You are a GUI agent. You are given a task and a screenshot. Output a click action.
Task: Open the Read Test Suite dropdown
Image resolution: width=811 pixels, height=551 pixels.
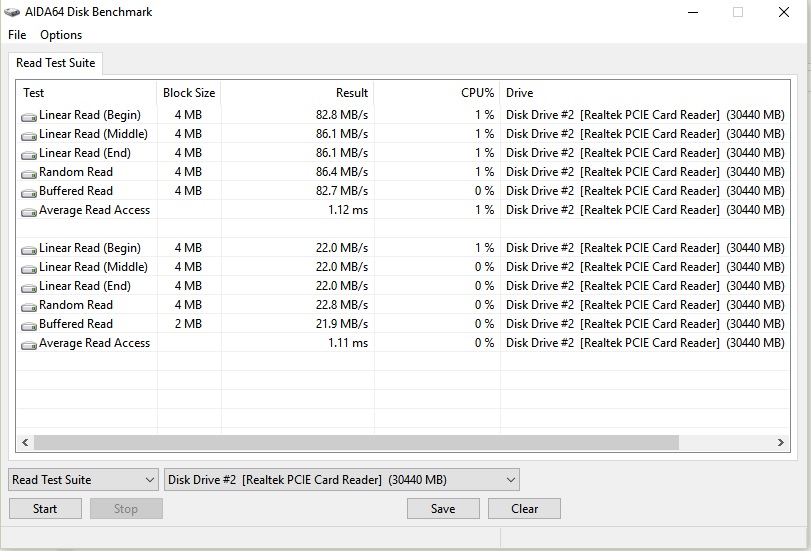(x=83, y=480)
